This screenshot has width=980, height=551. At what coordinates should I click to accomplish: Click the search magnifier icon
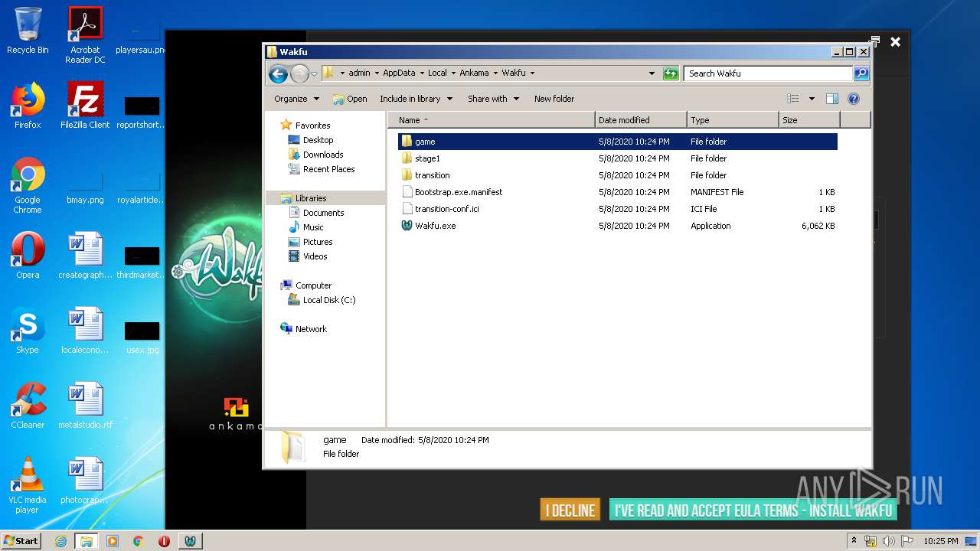[x=861, y=73]
